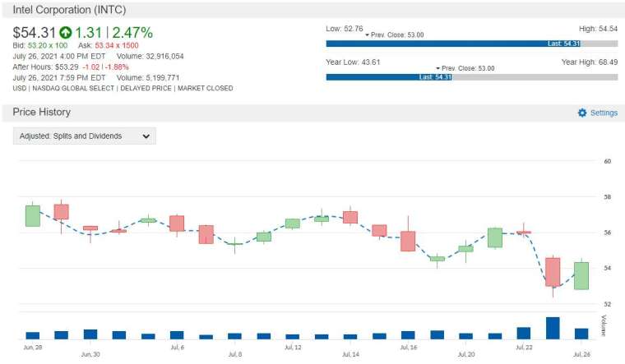Viewport: 625px width, 364px height.
Task: Click the Price History section heading
Action: [41, 112]
